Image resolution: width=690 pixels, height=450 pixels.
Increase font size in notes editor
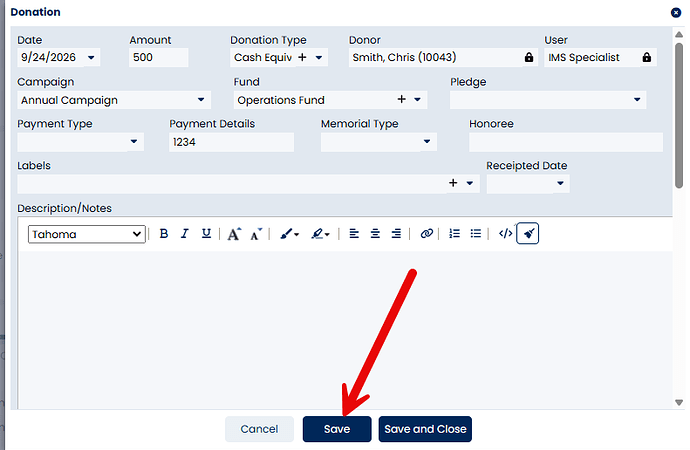pyautogui.click(x=234, y=234)
